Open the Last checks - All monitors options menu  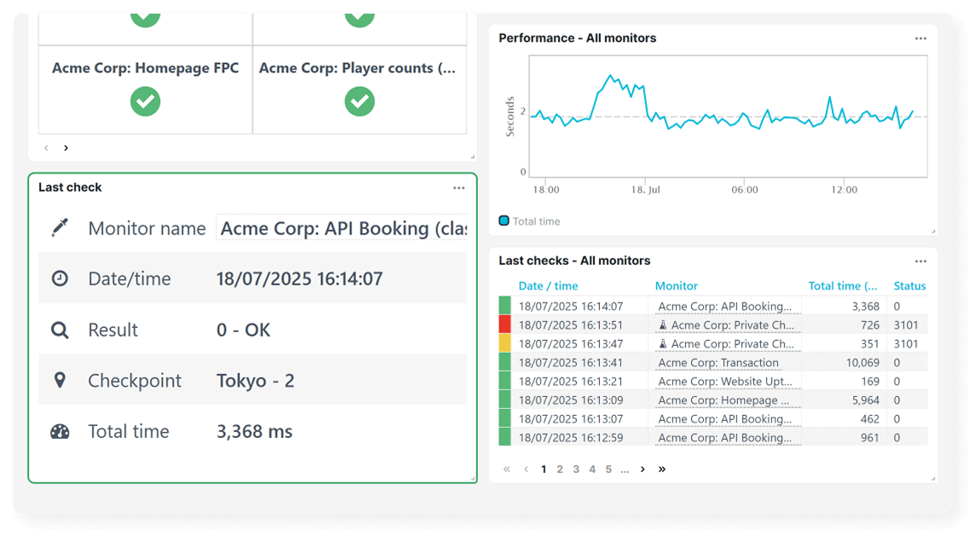tap(920, 261)
